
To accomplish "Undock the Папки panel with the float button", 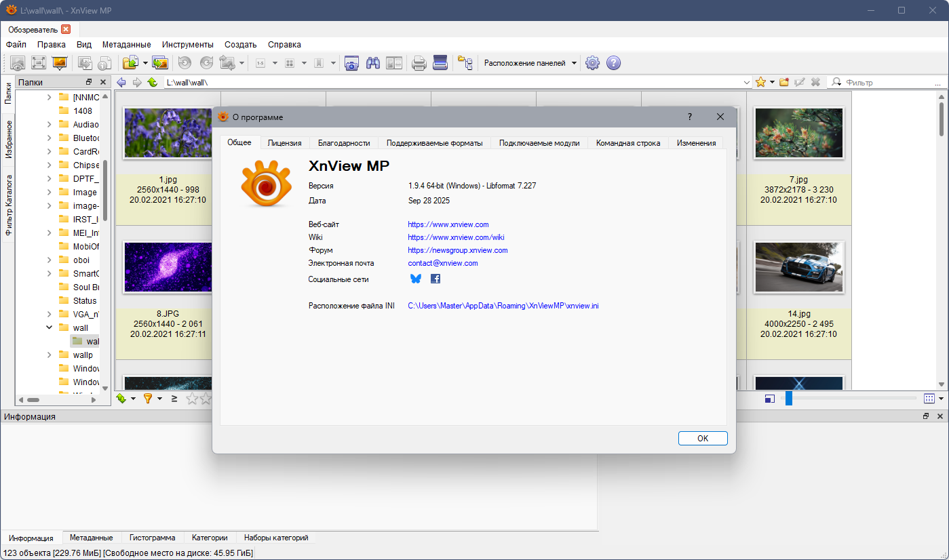I will 89,82.
